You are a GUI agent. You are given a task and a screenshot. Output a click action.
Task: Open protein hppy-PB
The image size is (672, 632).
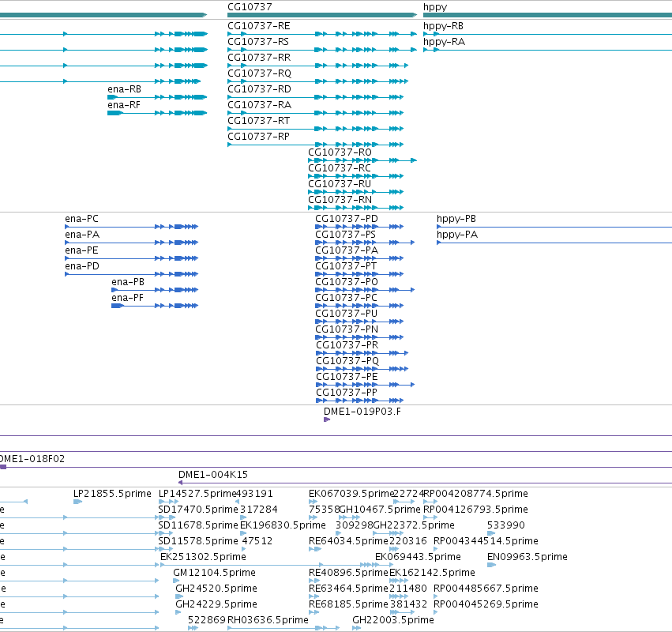[x=456, y=220]
